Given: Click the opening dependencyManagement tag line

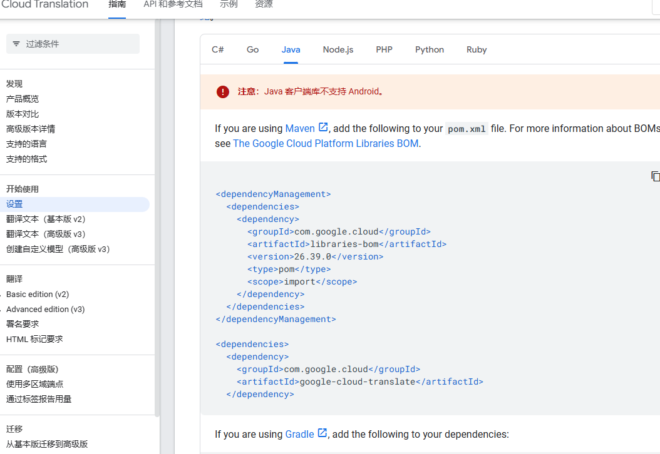Looking at the screenshot, I should pos(273,194).
